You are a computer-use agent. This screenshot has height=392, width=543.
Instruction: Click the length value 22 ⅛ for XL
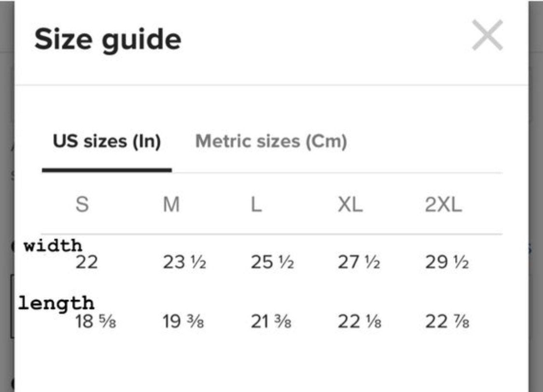click(360, 322)
